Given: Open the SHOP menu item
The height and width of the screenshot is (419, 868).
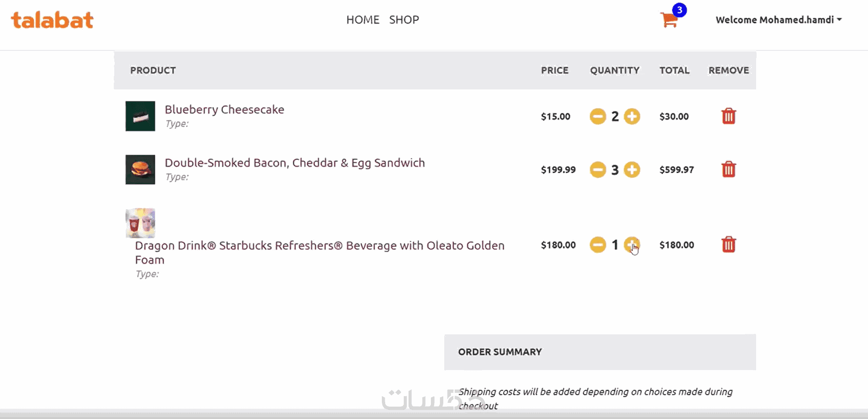Looking at the screenshot, I should click(x=404, y=20).
